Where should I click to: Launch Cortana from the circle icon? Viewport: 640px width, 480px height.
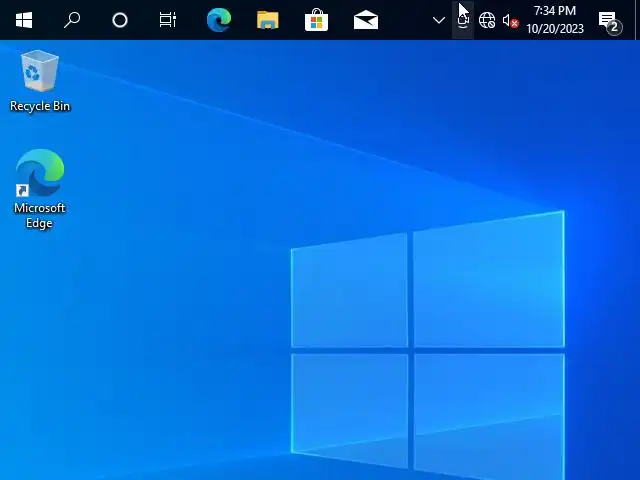tap(120, 20)
